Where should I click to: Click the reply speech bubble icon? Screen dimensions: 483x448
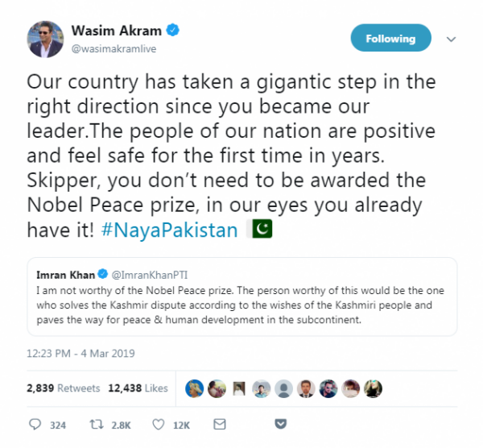(35, 425)
